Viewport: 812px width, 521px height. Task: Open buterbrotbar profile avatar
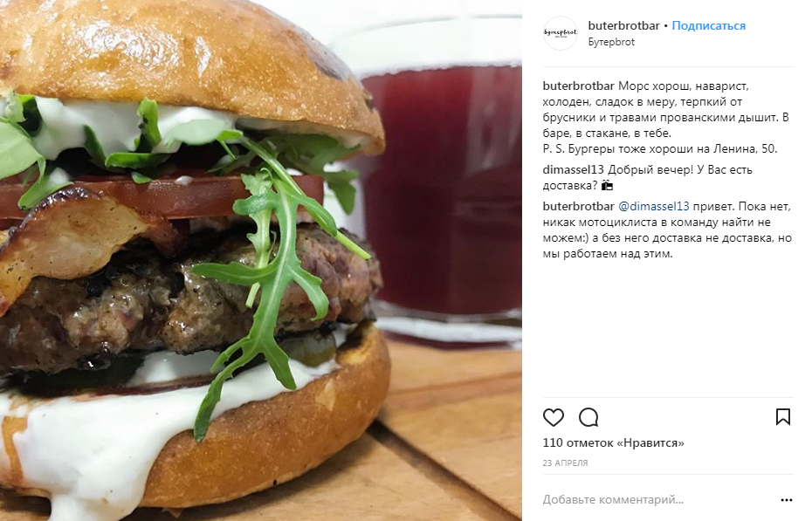tap(560, 33)
